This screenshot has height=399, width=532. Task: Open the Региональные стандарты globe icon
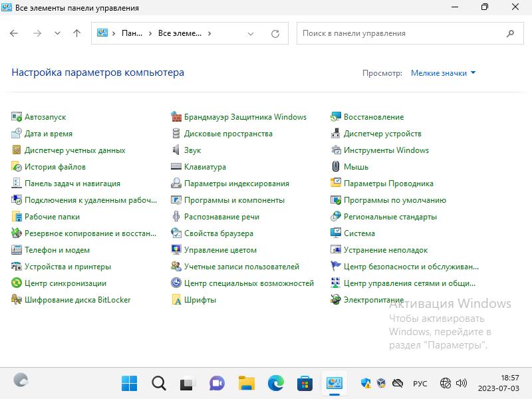pyautogui.click(x=336, y=217)
